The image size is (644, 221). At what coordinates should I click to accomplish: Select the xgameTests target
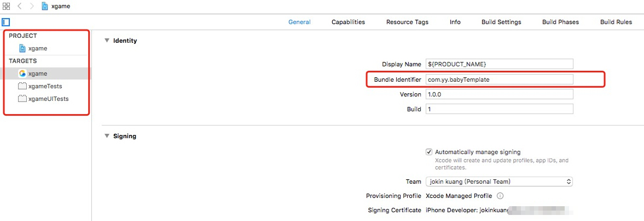coord(40,87)
